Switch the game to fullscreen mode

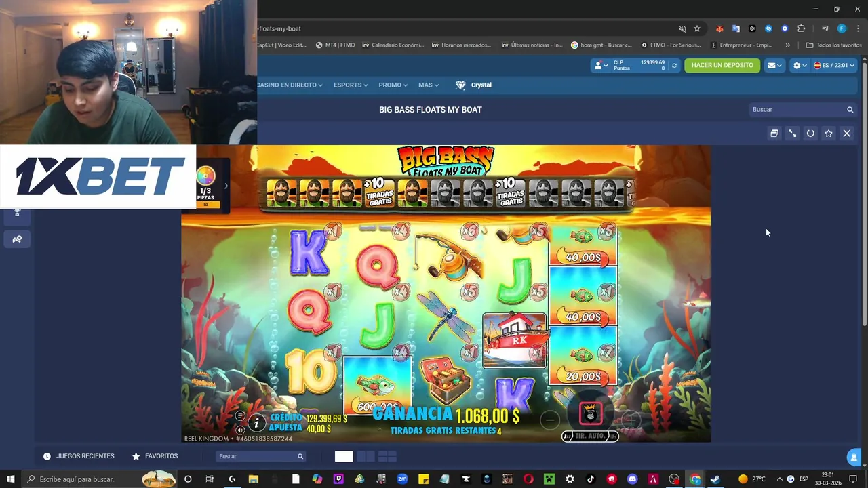pyautogui.click(x=792, y=134)
